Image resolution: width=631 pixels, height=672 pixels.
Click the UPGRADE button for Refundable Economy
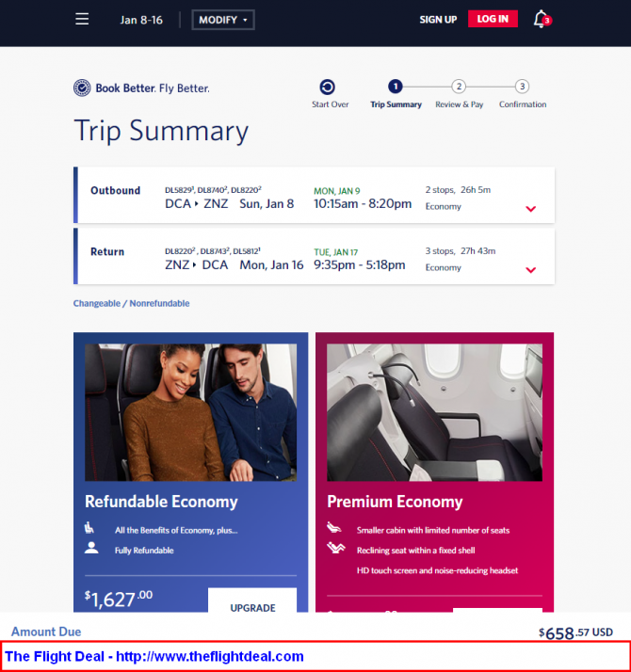(x=252, y=600)
